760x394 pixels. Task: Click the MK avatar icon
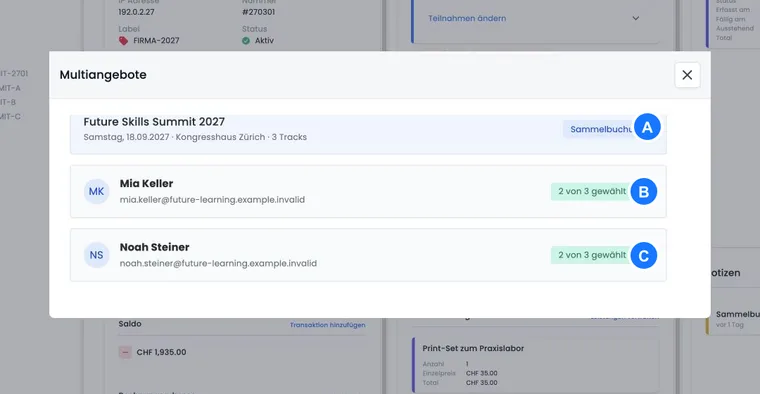click(x=96, y=191)
